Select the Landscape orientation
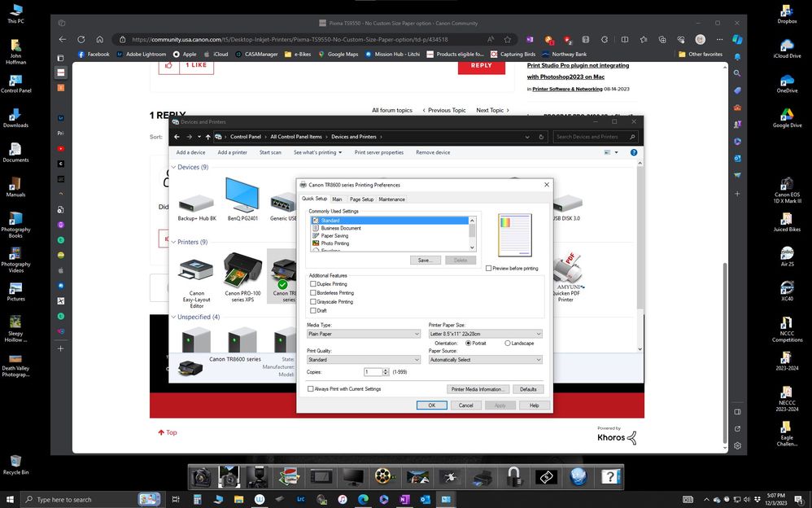Image resolution: width=812 pixels, height=508 pixels. coord(506,343)
